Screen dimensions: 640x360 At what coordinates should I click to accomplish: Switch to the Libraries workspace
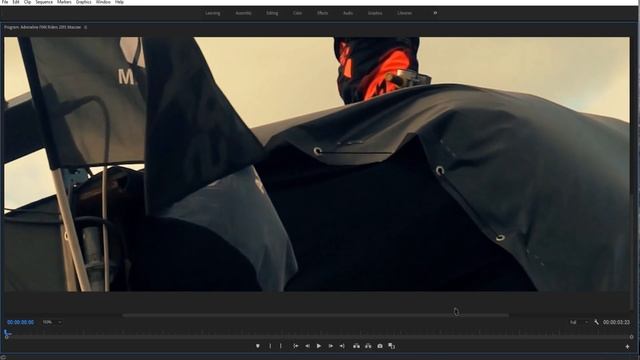(x=404, y=13)
